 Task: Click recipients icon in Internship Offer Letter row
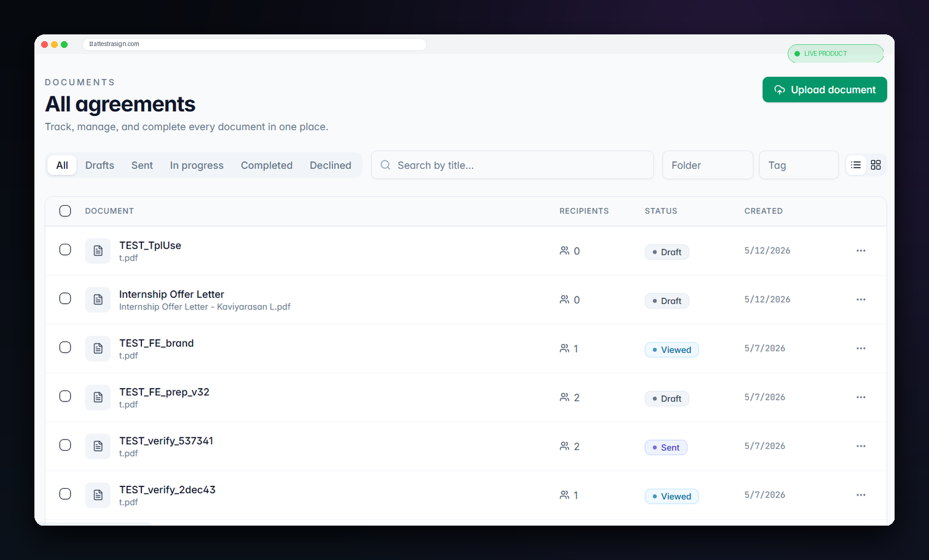[x=564, y=300]
